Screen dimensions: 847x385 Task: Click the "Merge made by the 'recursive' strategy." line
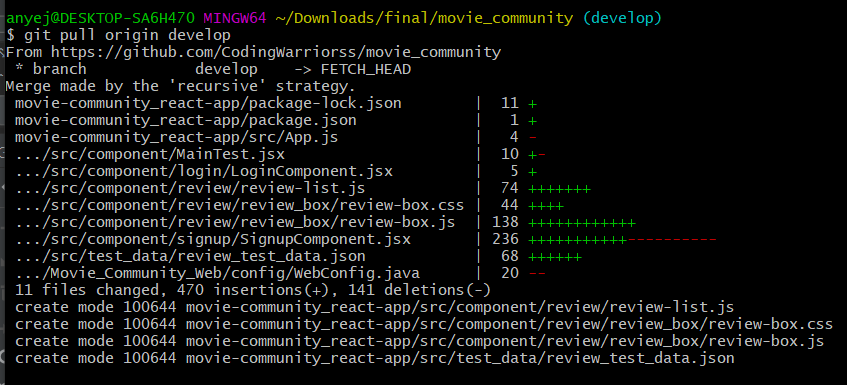[x=180, y=86]
